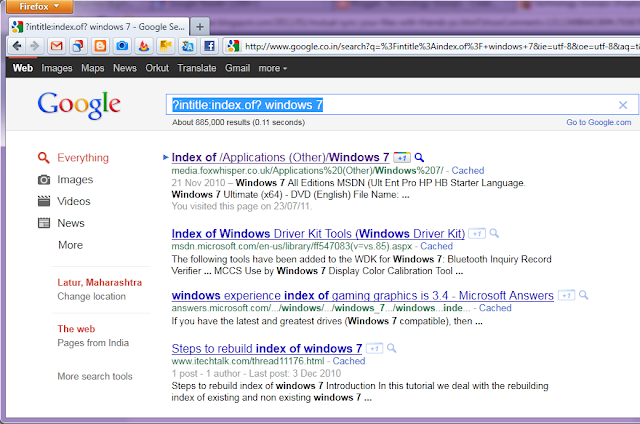The image size is (640, 424).
Task: Open Maps in the black Google bar
Action: tap(93, 68)
